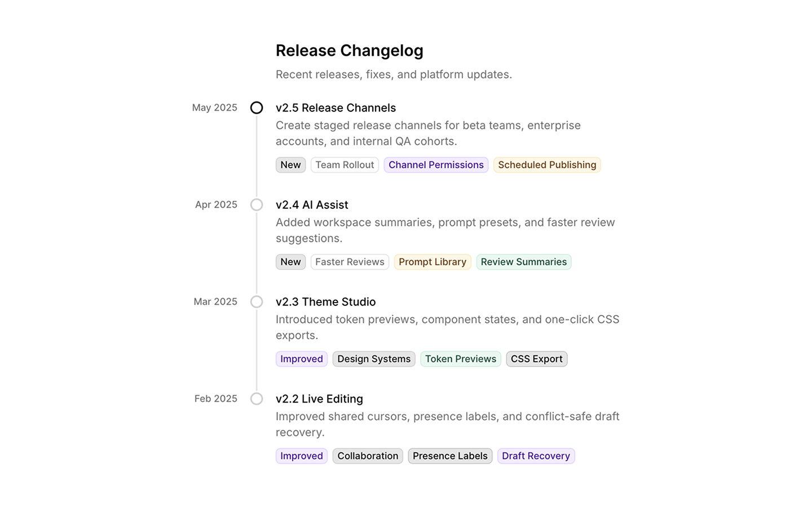Select the New tag under v2.4 AI Assist
Viewport: 812px width, 508px height.
click(x=290, y=262)
